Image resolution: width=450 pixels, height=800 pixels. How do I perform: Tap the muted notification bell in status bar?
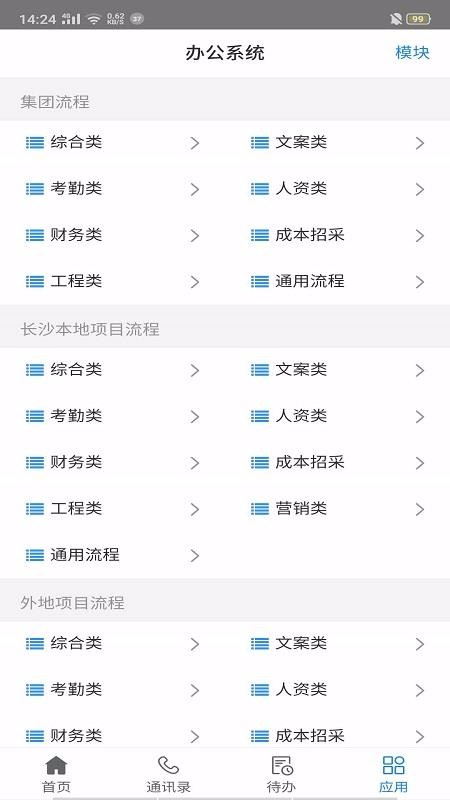coord(396,19)
